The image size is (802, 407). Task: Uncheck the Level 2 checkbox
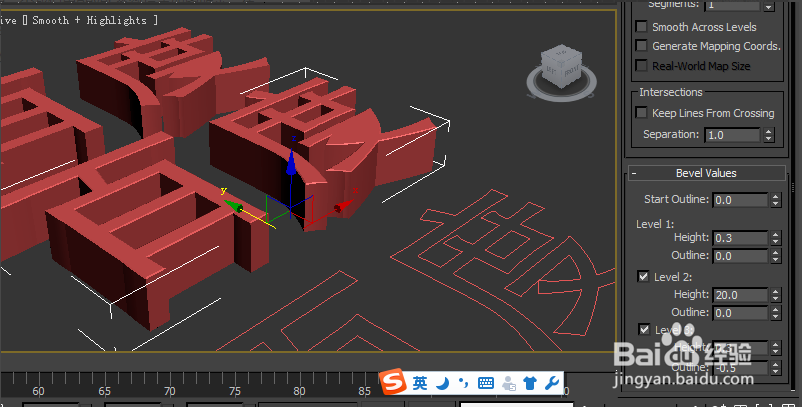coord(643,277)
